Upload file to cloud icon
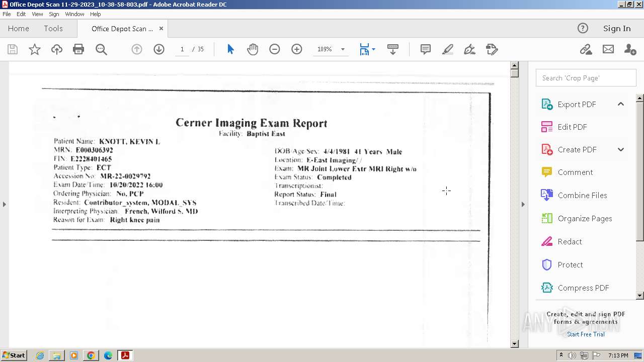644x362 pixels. [56, 49]
